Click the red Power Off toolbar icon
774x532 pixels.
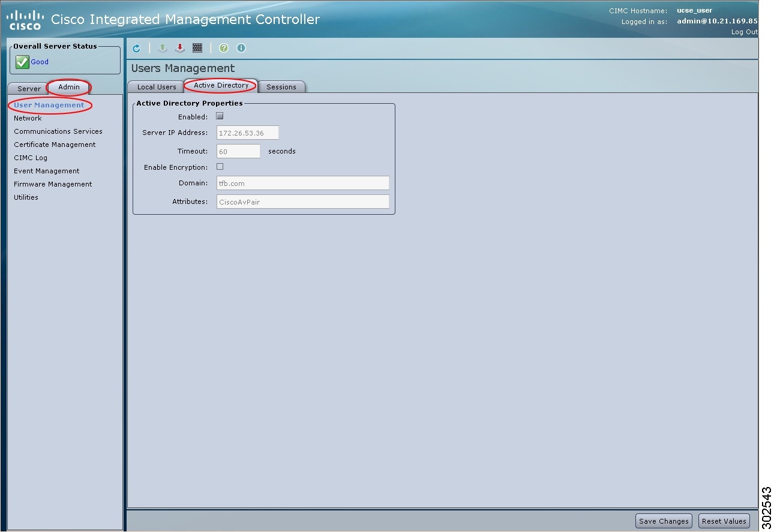tap(180, 48)
